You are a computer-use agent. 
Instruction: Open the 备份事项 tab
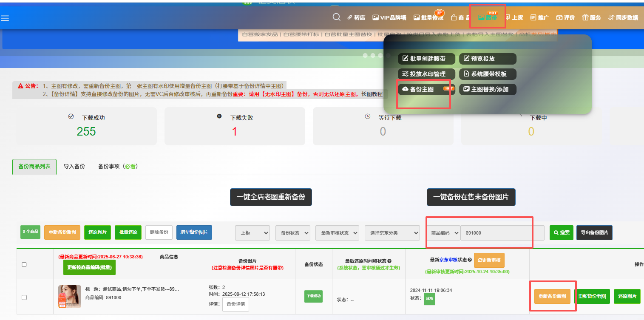pyautogui.click(x=118, y=167)
